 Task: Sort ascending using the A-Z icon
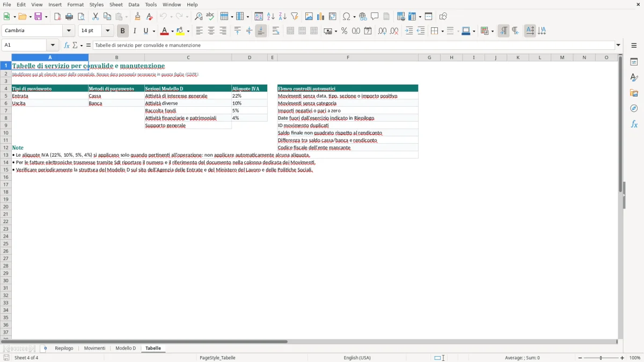(271, 17)
